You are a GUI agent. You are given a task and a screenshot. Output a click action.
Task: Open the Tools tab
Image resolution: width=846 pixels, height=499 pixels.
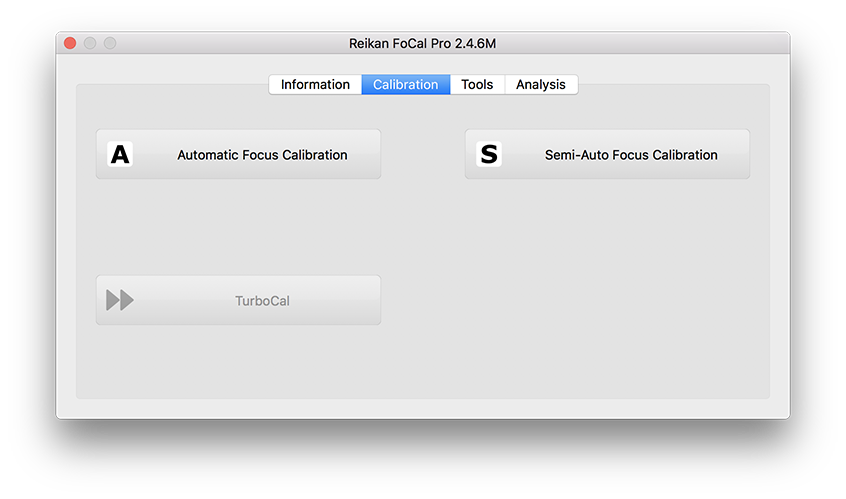477,85
